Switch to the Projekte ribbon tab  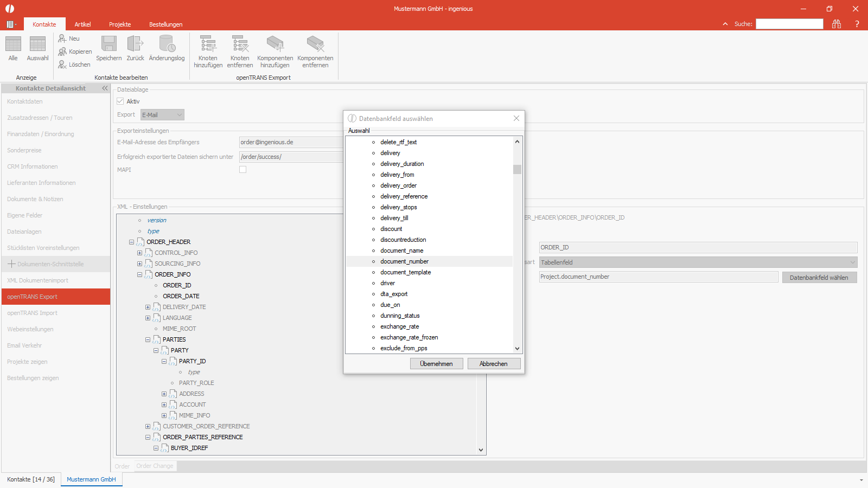120,24
